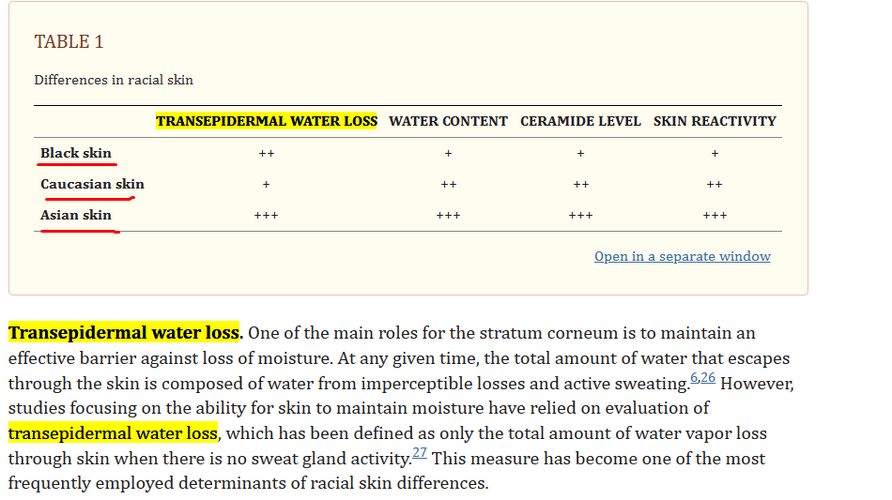Click the Ceramide Level column header
The image size is (892, 500).
pyautogui.click(x=580, y=121)
